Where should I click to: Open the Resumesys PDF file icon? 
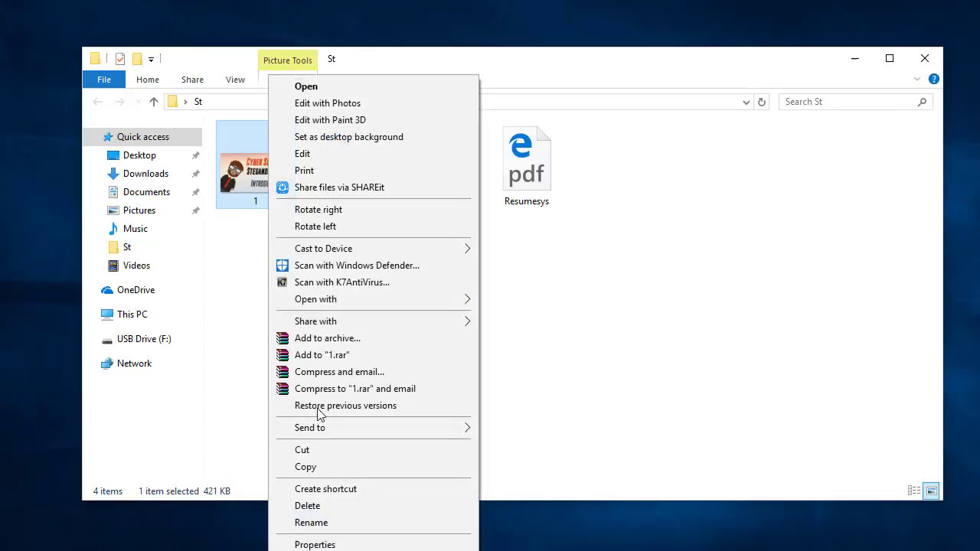526,159
